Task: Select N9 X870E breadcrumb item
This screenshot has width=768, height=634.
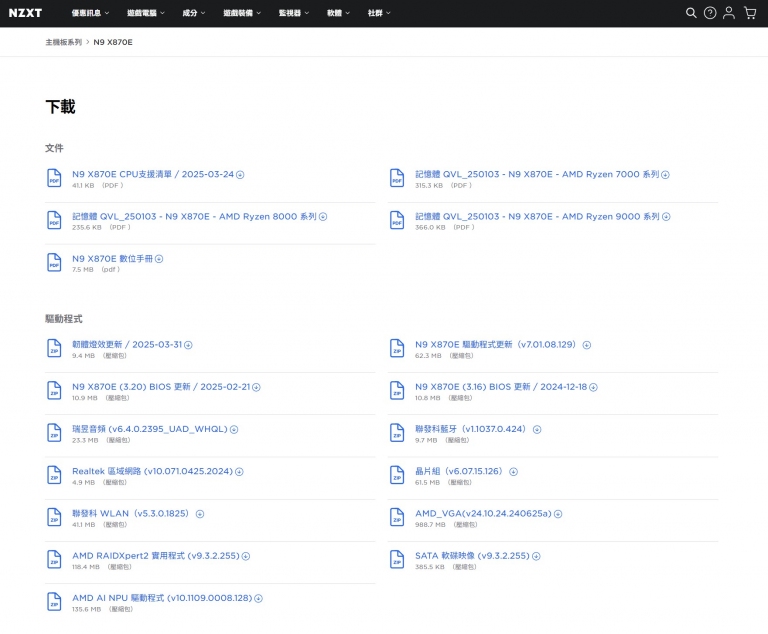Action: click(113, 42)
